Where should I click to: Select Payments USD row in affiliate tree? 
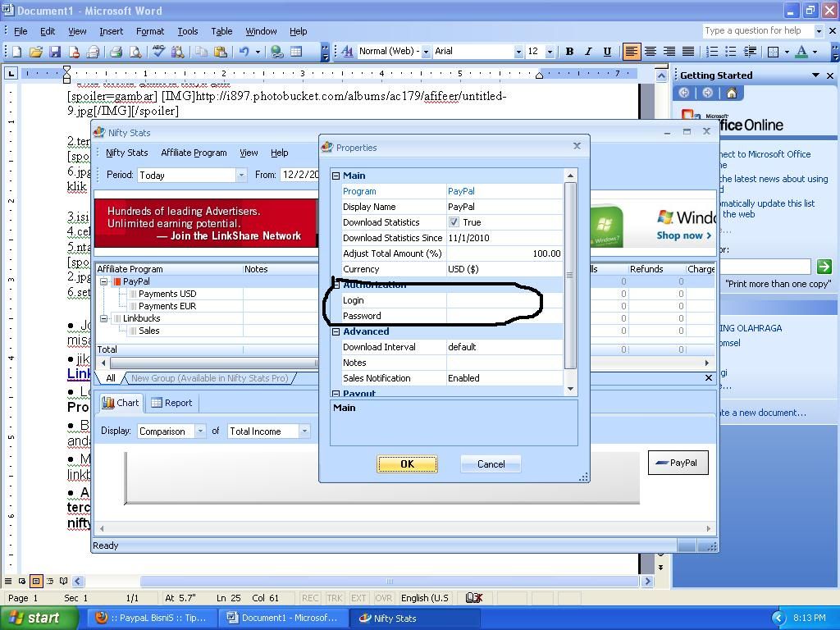click(x=167, y=294)
